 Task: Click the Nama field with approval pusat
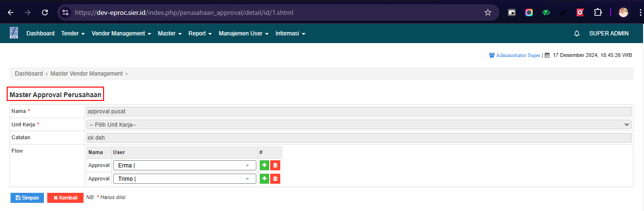[x=359, y=111]
